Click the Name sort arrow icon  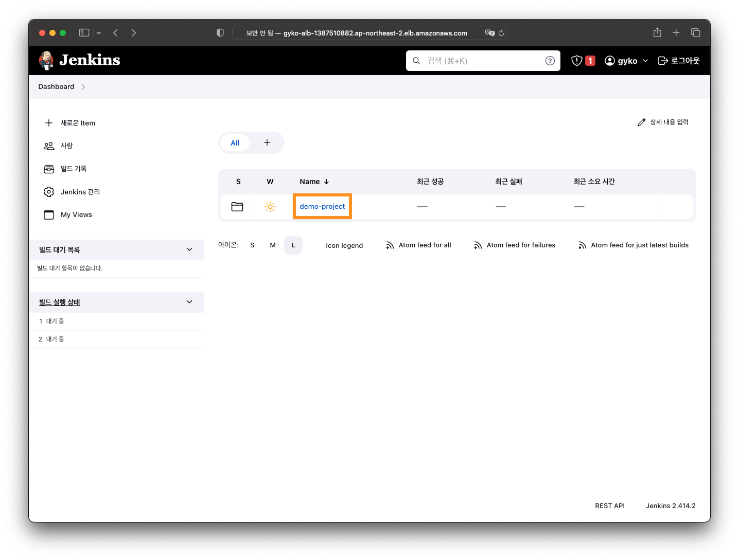[x=326, y=182]
